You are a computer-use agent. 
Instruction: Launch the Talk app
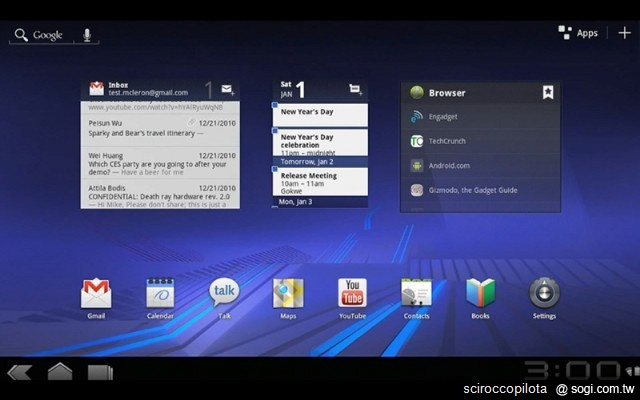224,298
